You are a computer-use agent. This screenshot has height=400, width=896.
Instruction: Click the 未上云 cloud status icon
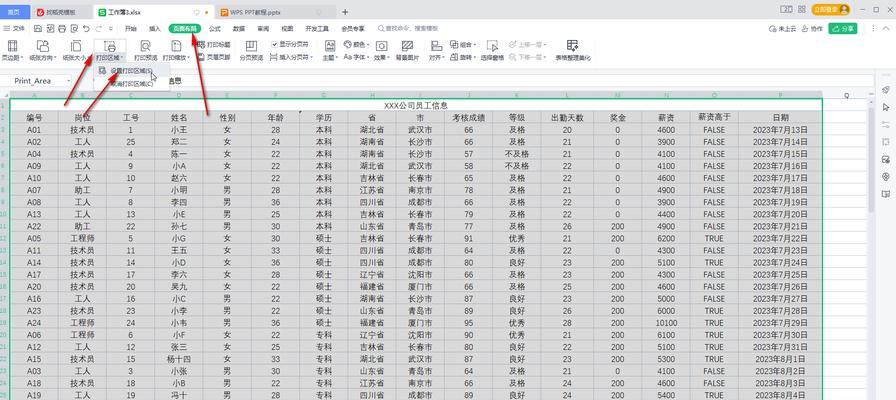pos(773,29)
